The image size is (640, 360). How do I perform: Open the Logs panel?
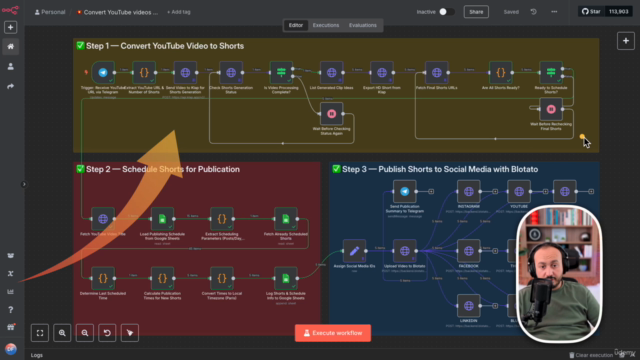(37, 355)
